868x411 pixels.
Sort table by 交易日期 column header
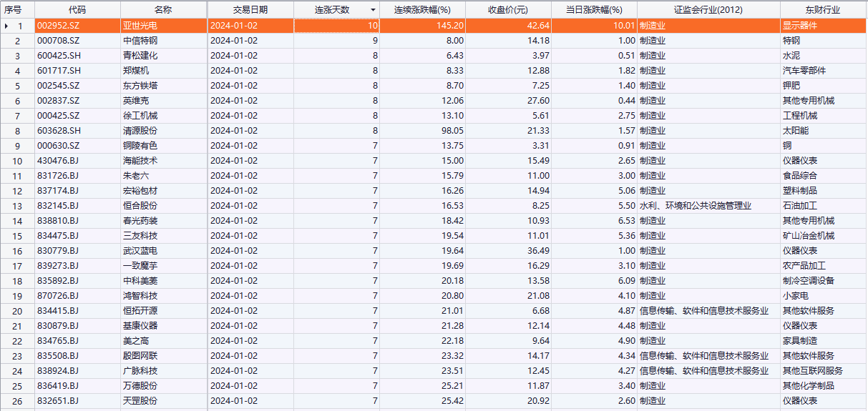pyautogui.click(x=250, y=10)
